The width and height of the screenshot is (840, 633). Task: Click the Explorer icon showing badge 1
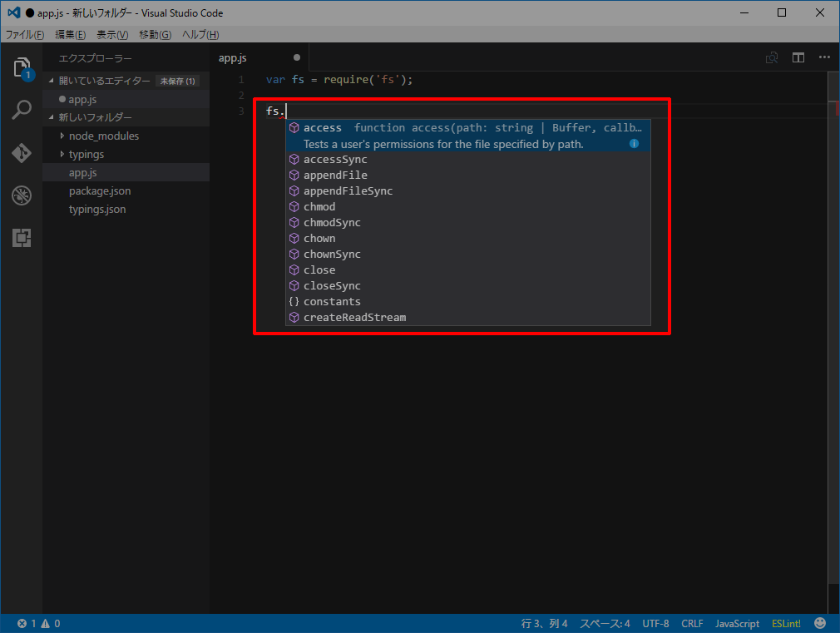tap(22, 67)
